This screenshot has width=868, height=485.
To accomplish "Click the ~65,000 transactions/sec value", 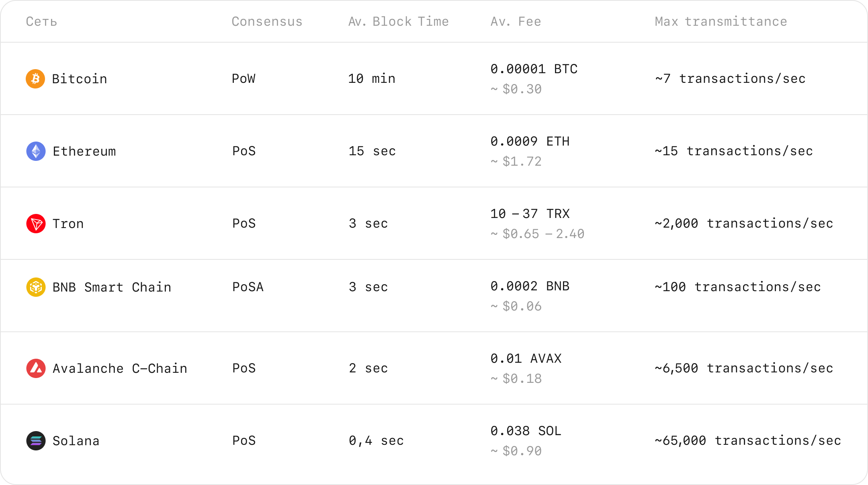I will (747, 441).
